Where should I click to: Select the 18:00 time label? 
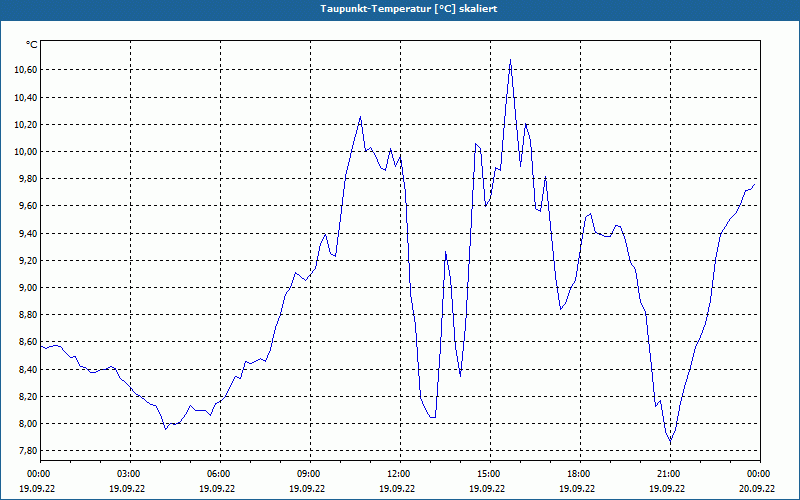point(581,474)
